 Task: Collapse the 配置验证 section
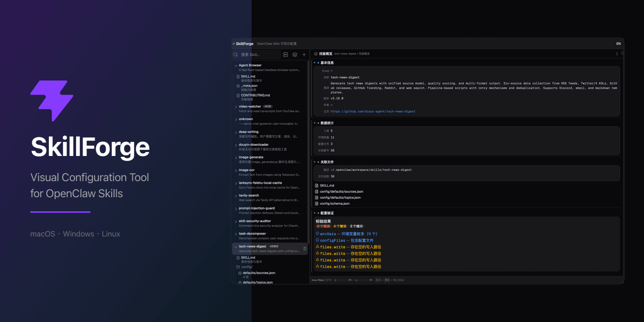pyautogui.click(x=315, y=213)
